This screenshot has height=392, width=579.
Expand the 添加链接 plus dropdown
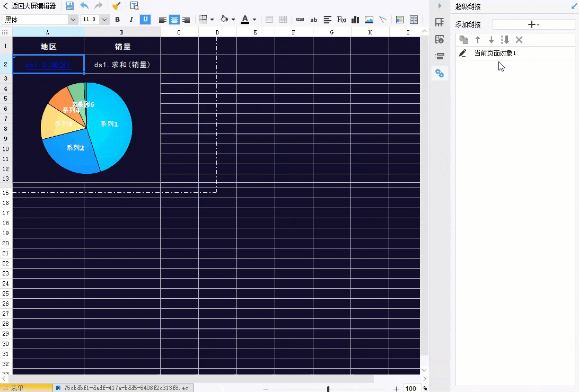[x=533, y=25]
